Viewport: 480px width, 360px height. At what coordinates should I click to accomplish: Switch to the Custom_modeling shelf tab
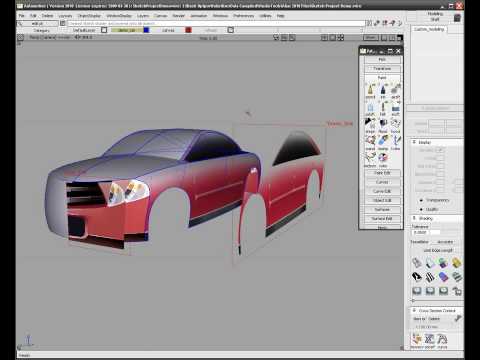point(429,29)
